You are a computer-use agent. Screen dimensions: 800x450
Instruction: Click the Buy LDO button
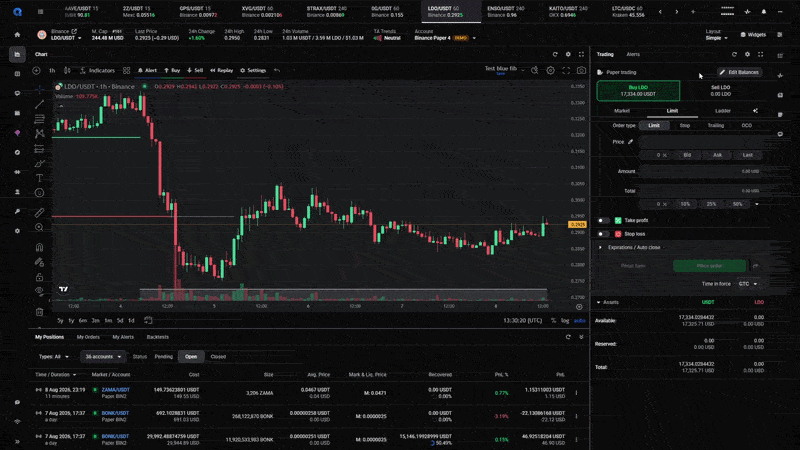[x=638, y=91]
